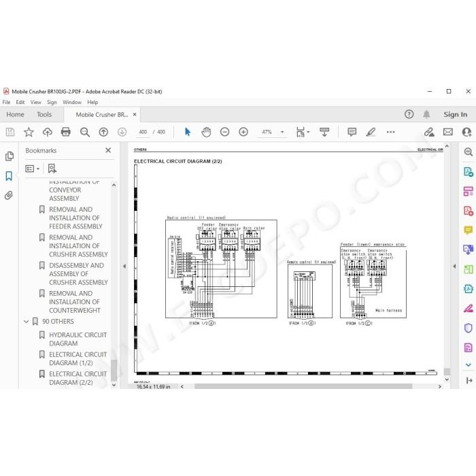The width and height of the screenshot is (476, 476).
Task: Zoom in with the plus button
Action: click(243, 132)
